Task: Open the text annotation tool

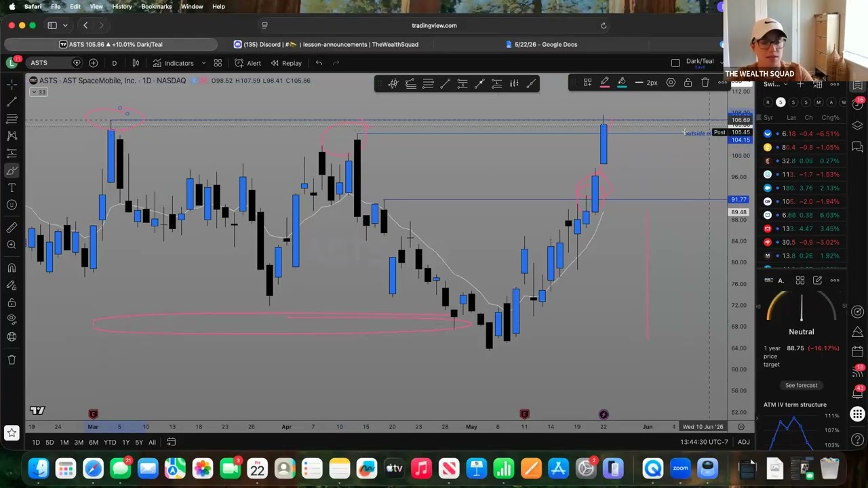Action: [12, 188]
